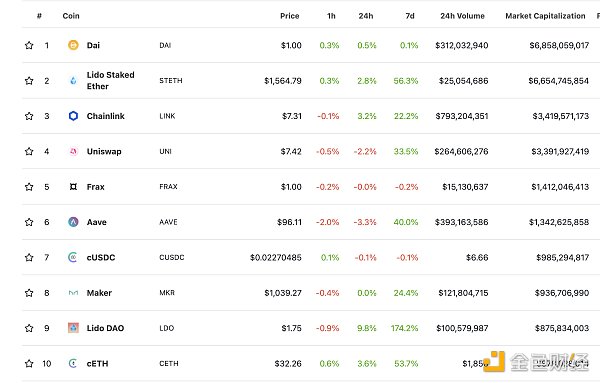Open the Maker coin name link
The image size is (600, 383).
(99, 293)
